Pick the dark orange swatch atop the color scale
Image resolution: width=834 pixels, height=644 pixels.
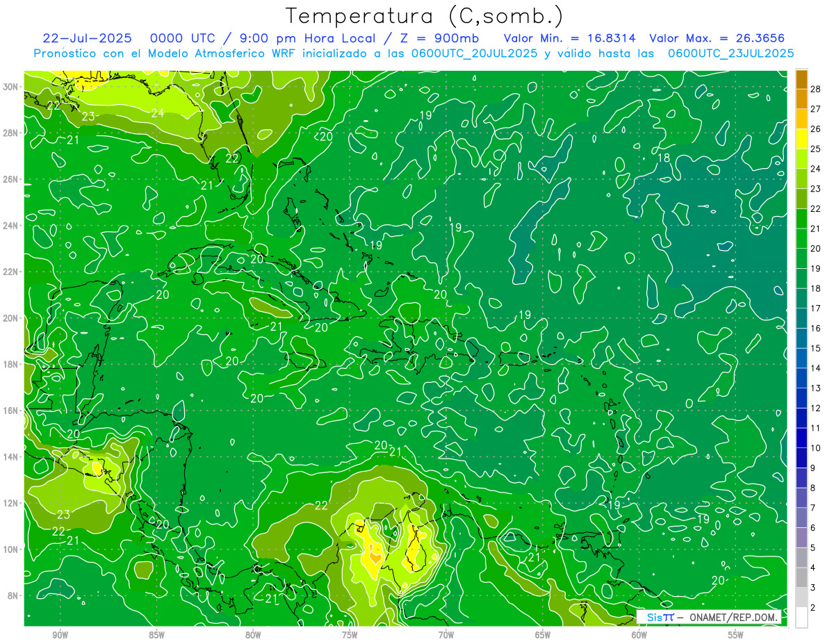801,79
